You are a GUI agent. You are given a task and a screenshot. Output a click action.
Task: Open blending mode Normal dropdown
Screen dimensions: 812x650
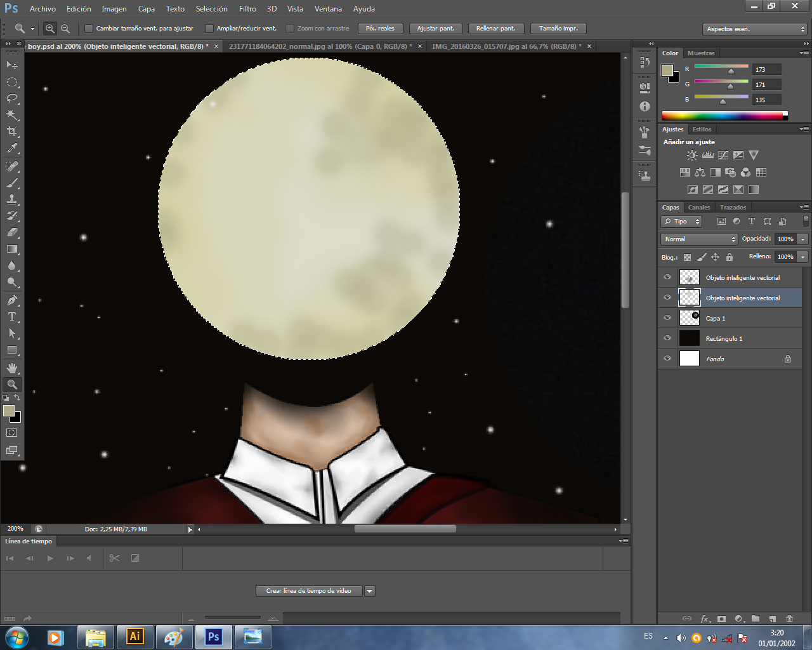(699, 239)
